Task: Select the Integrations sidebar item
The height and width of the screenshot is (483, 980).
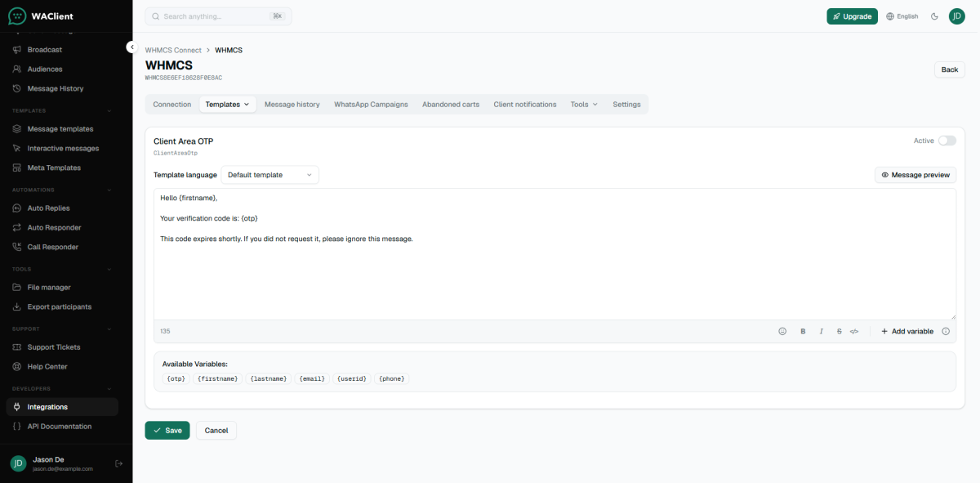Action: point(62,407)
